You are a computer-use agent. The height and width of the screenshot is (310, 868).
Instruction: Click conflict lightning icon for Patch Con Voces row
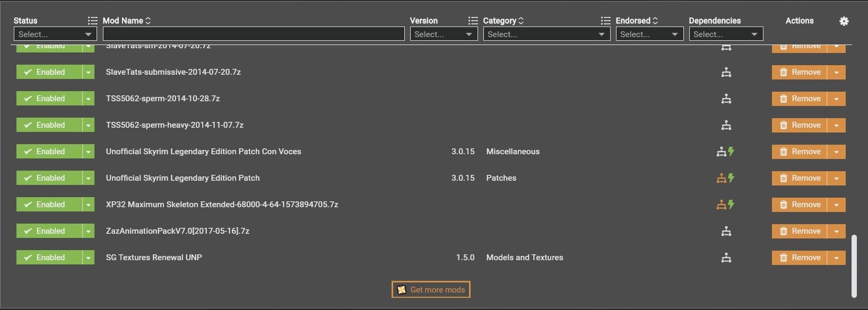coord(731,152)
